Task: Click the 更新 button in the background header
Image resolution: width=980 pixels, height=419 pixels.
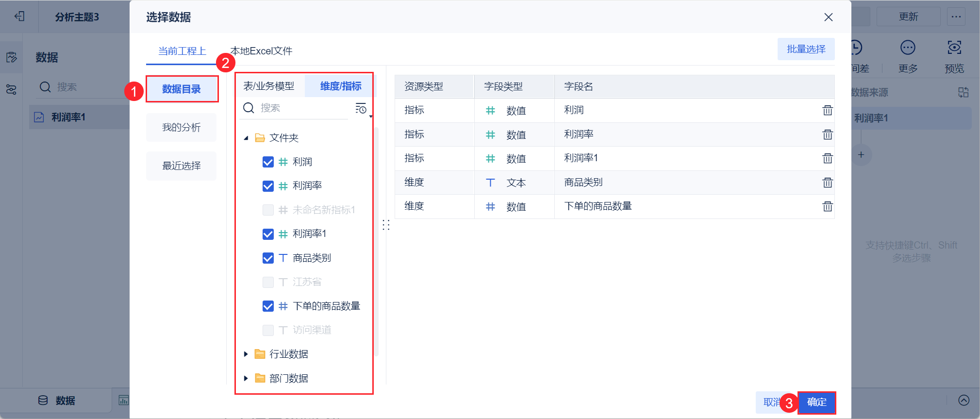Action: pyautogui.click(x=908, y=17)
